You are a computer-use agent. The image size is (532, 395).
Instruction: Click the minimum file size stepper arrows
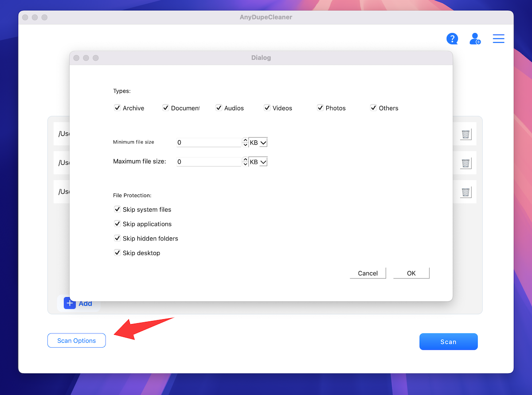click(x=245, y=143)
